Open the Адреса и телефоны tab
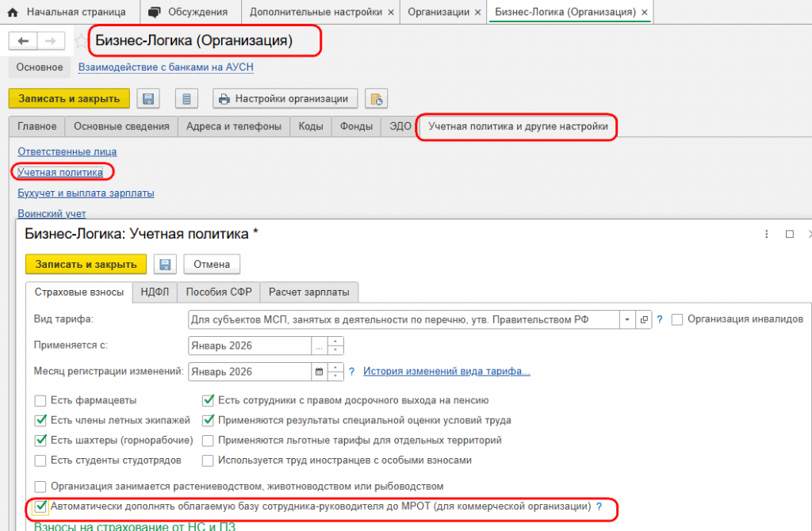Screen dimensions: 812x531 (234, 127)
